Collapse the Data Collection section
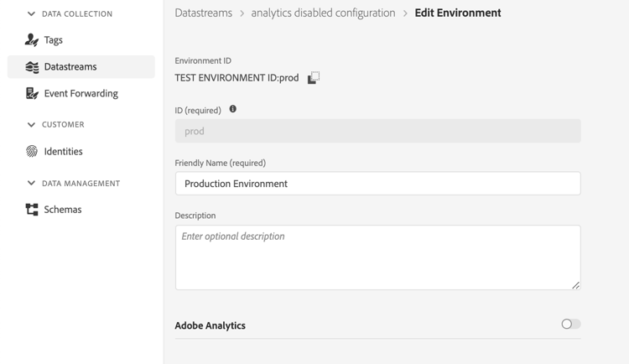The height and width of the screenshot is (364, 629). coord(31,14)
